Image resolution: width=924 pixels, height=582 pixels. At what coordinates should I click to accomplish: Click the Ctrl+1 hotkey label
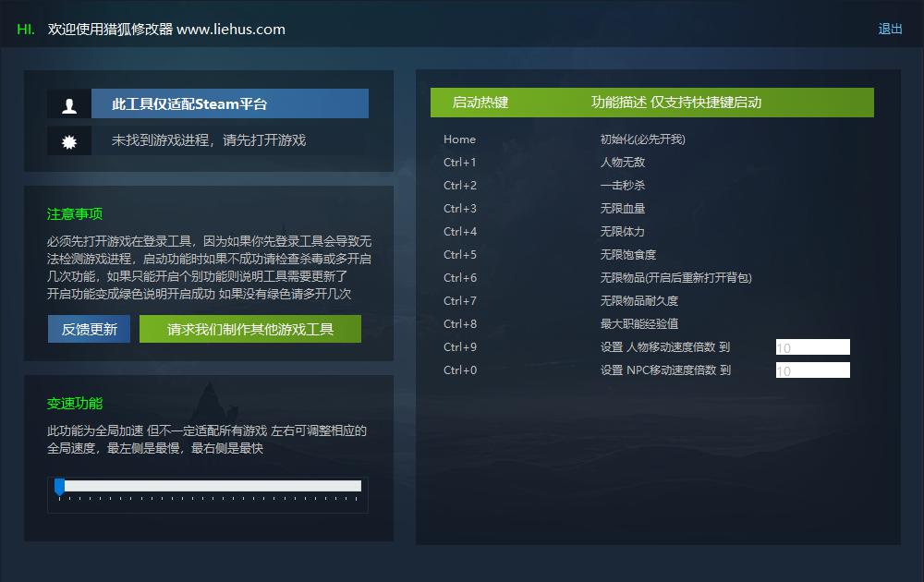[x=459, y=163]
